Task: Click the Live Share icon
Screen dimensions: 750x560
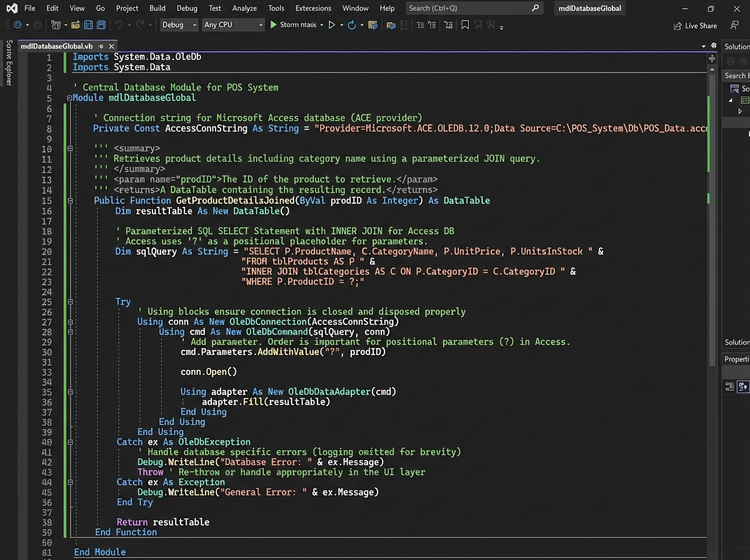Action: 695,25
